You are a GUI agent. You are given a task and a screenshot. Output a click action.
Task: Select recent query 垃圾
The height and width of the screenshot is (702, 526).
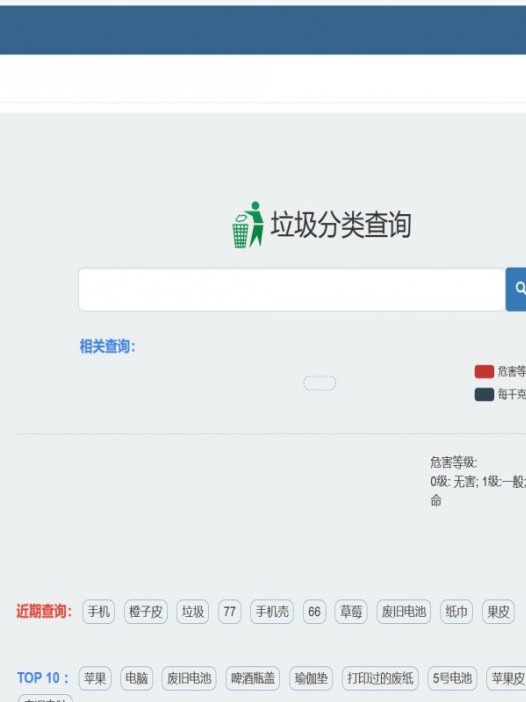(193, 612)
